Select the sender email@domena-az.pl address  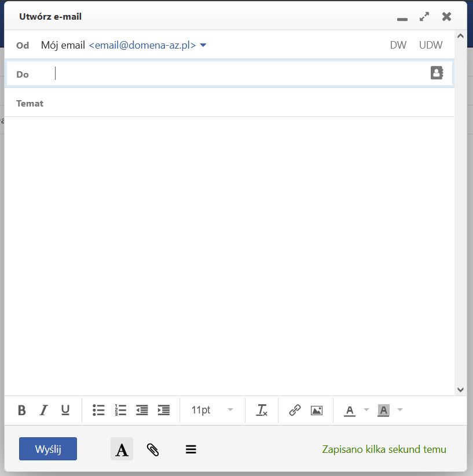click(142, 45)
